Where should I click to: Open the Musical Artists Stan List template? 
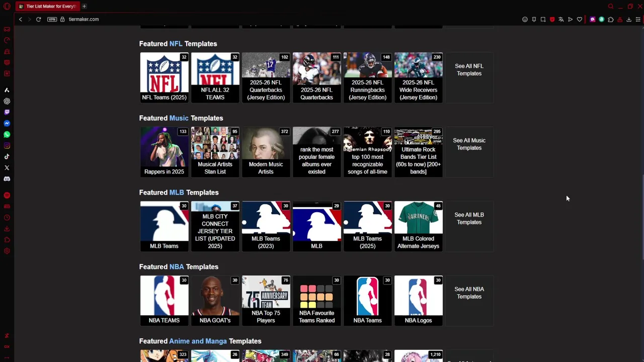[x=215, y=152]
